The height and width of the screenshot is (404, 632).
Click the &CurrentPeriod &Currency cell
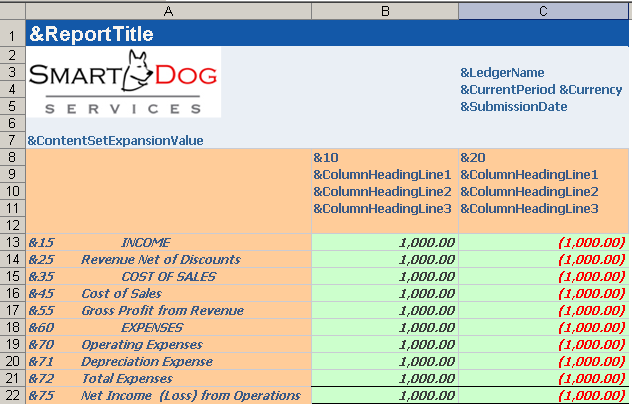point(543,90)
